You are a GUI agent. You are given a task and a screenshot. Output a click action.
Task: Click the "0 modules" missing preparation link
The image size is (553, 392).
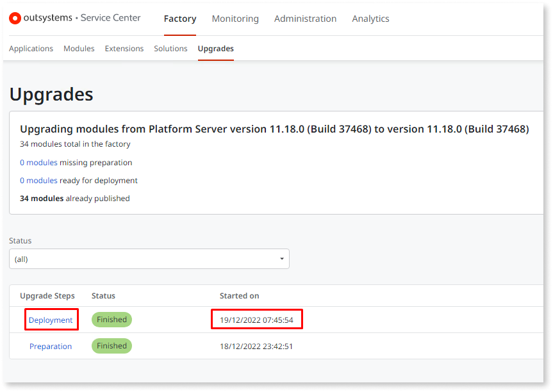pyautogui.click(x=38, y=162)
